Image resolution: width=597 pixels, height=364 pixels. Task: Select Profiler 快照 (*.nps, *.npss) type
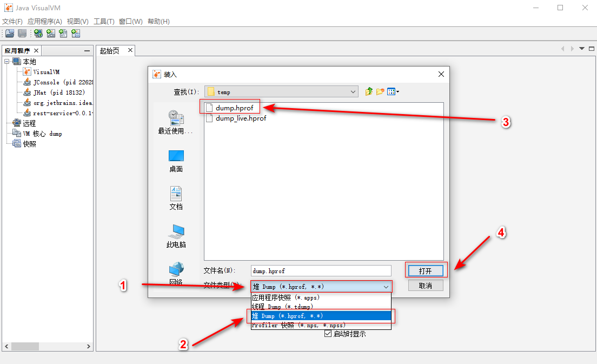[321, 325]
